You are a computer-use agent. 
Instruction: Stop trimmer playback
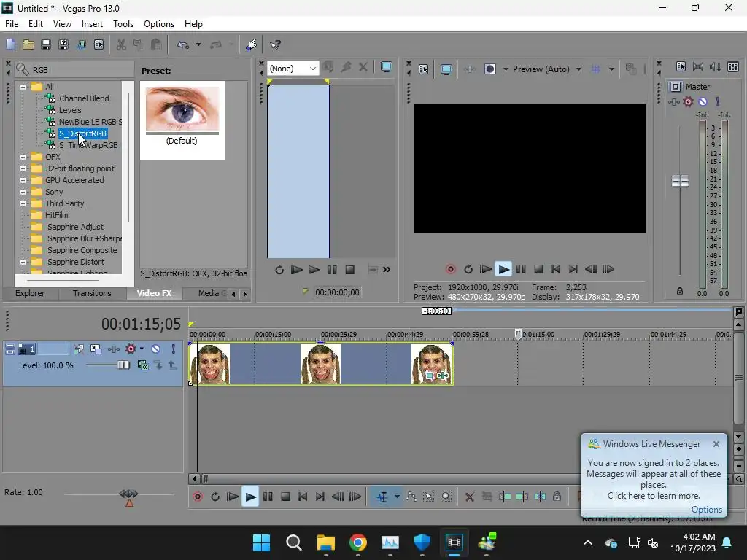pyautogui.click(x=349, y=270)
